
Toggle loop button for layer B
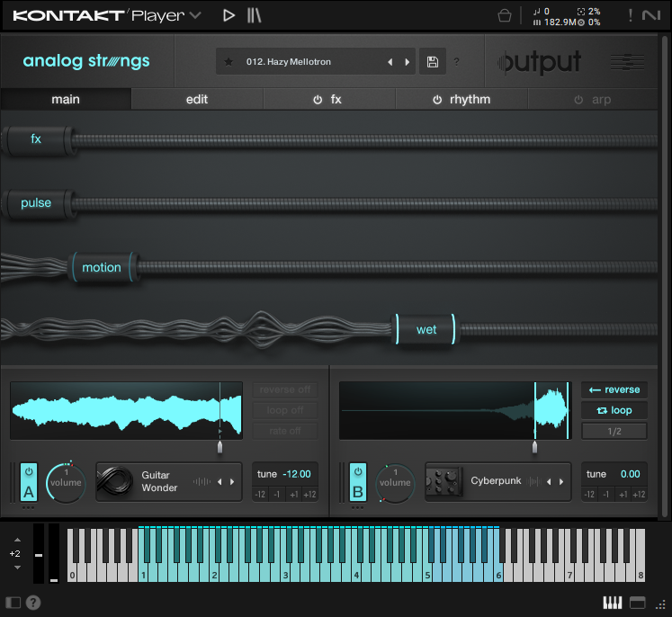[x=614, y=410]
